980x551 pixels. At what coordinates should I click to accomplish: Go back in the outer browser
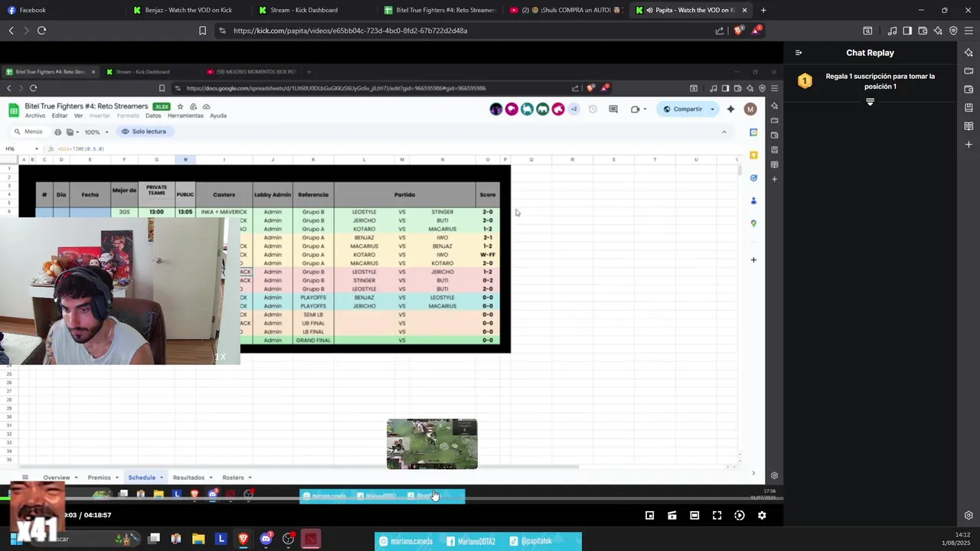pyautogui.click(x=11, y=31)
